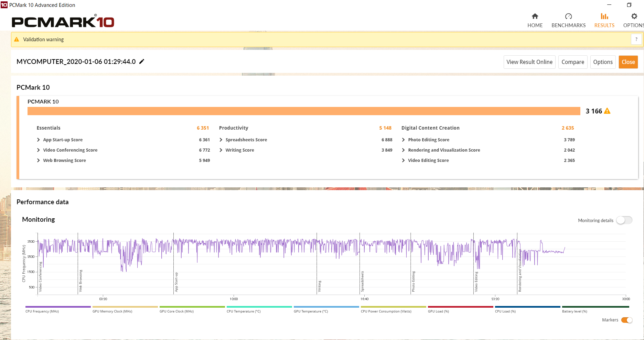
Task: Click the Results bar chart icon
Action: tap(604, 16)
